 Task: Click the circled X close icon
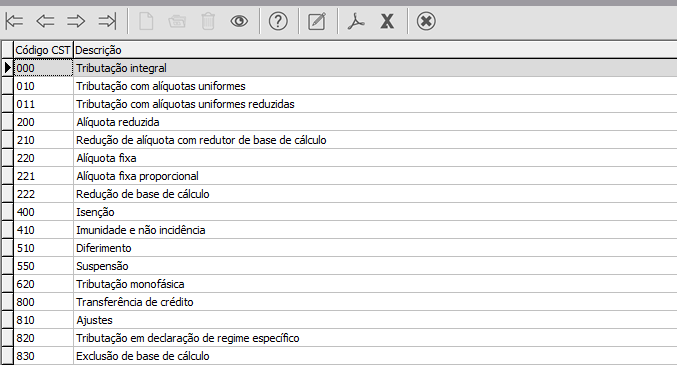[426, 21]
